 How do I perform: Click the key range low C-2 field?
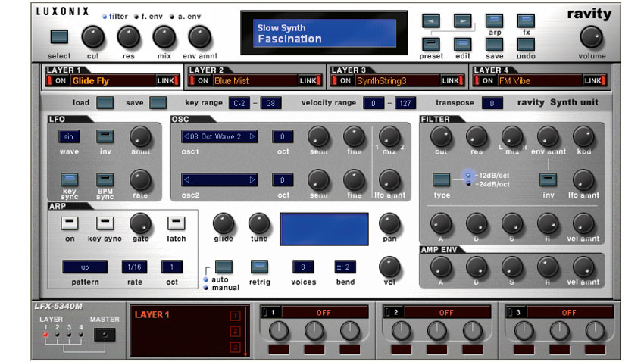tap(239, 103)
